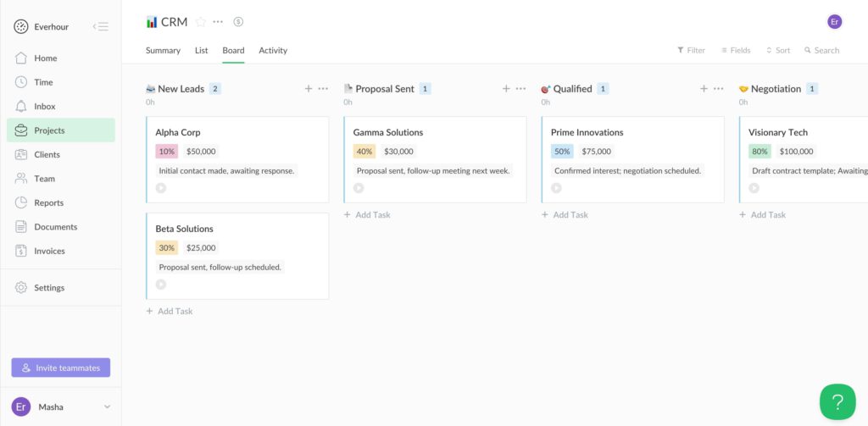Open the Clients page
The width and height of the screenshot is (868, 426).
pyautogui.click(x=61, y=154)
